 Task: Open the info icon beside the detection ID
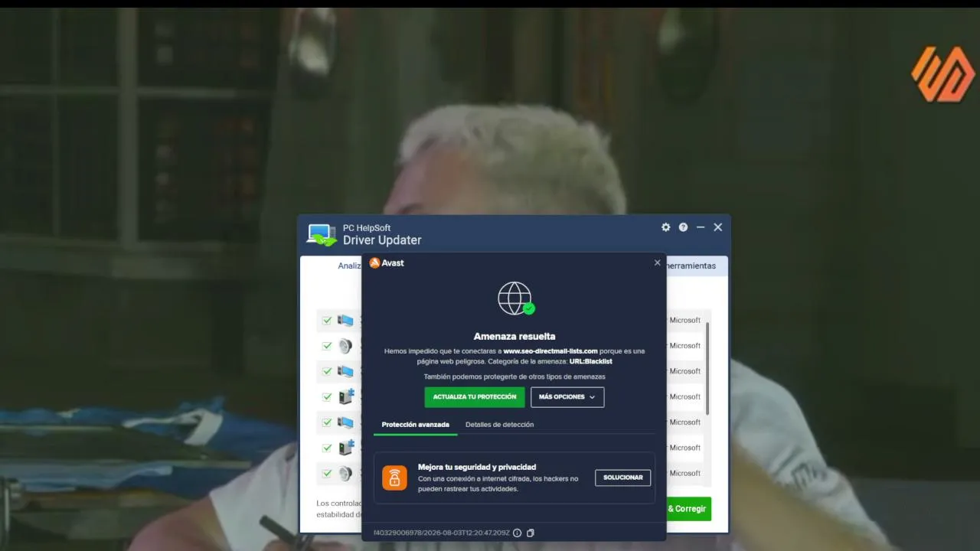coord(518,533)
